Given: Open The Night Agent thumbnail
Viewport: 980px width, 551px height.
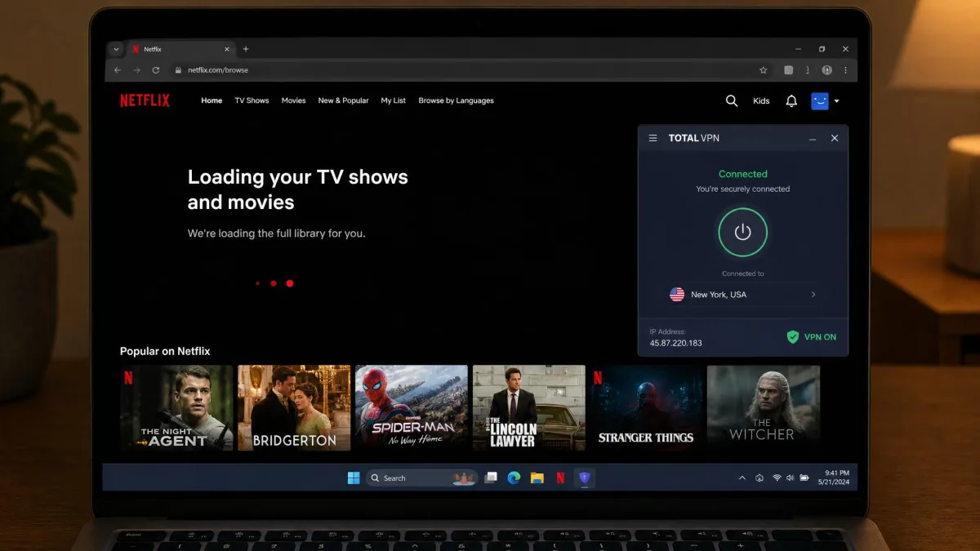Looking at the screenshot, I should [x=176, y=407].
